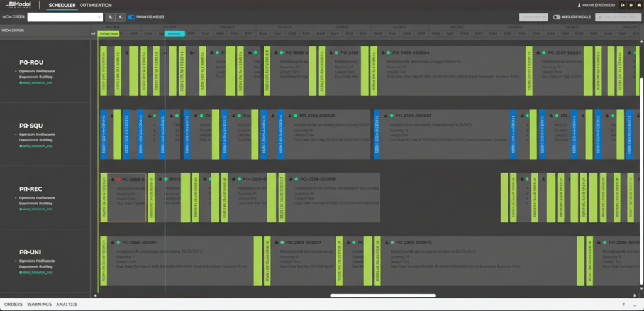This screenshot has height=311, width=644.
Task: Switch to the Optimization tab
Action: click(x=96, y=5)
